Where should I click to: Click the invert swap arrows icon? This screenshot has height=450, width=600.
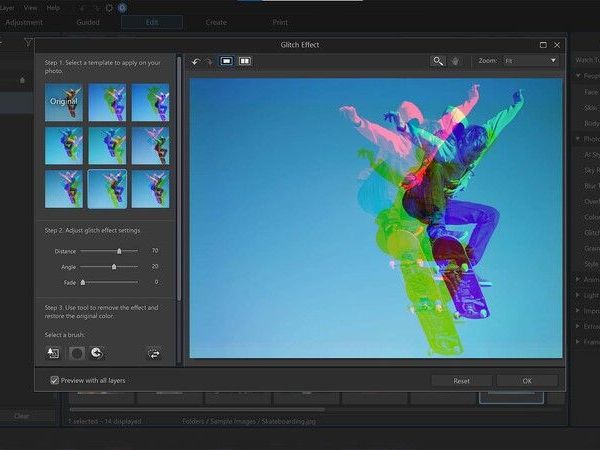[154, 354]
